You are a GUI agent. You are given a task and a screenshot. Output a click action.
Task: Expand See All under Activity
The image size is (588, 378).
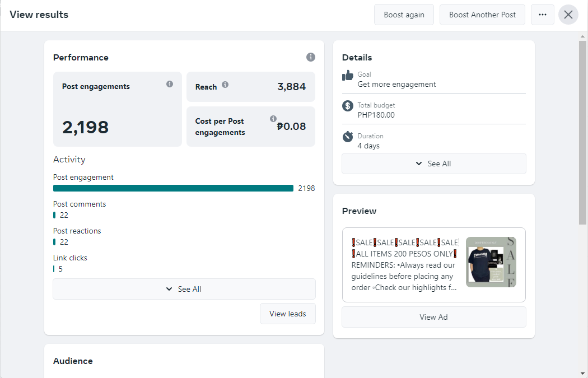pos(184,289)
